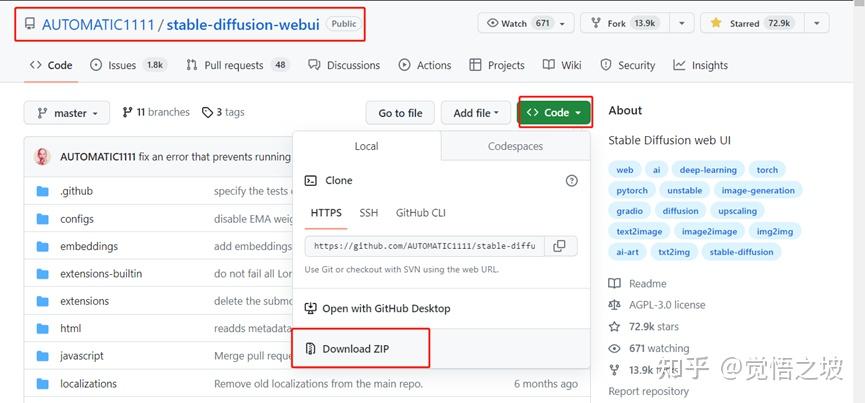Expand the master branch selector
This screenshot has width=865, height=403.
[x=67, y=113]
